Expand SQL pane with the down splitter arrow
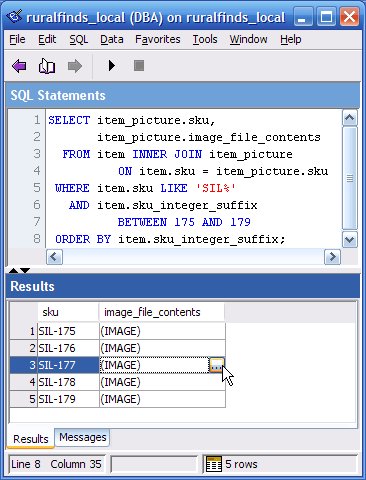The height and width of the screenshot is (480, 366). coord(25,270)
